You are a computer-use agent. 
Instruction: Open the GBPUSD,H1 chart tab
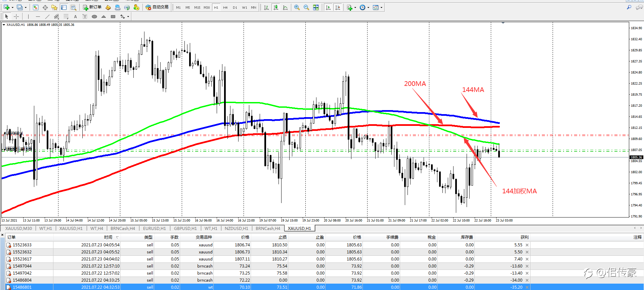(x=185, y=228)
